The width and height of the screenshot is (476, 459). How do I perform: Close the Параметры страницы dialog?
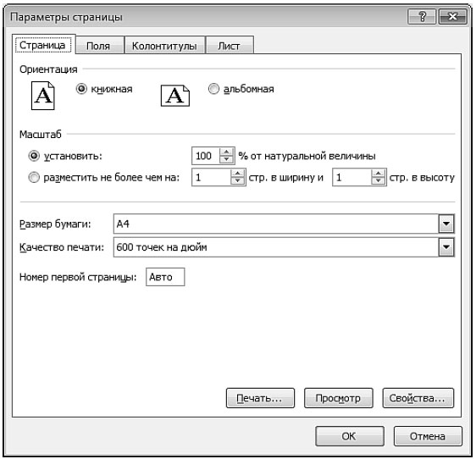click(452, 16)
